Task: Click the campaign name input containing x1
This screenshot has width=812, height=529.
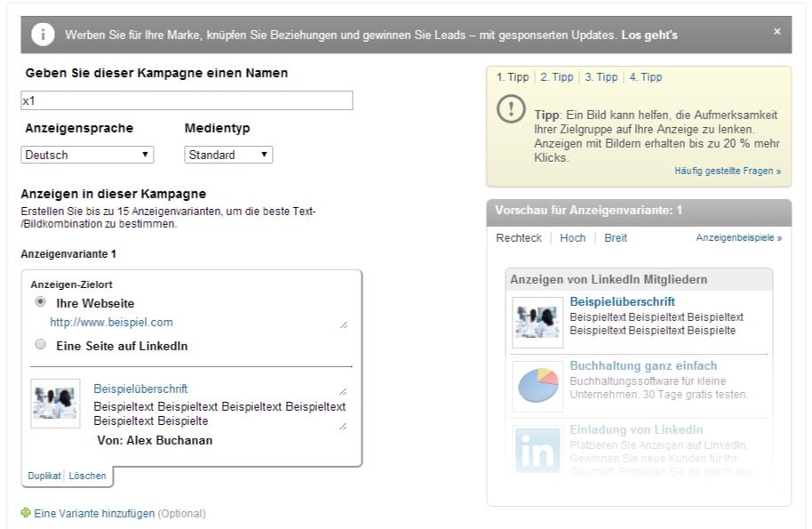Action: pyautogui.click(x=187, y=100)
